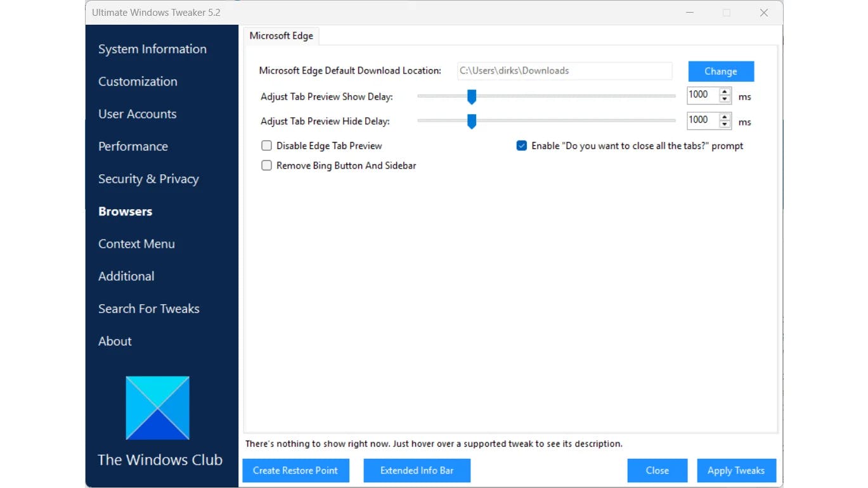Decrease Show Delay value with down arrow

pos(725,100)
